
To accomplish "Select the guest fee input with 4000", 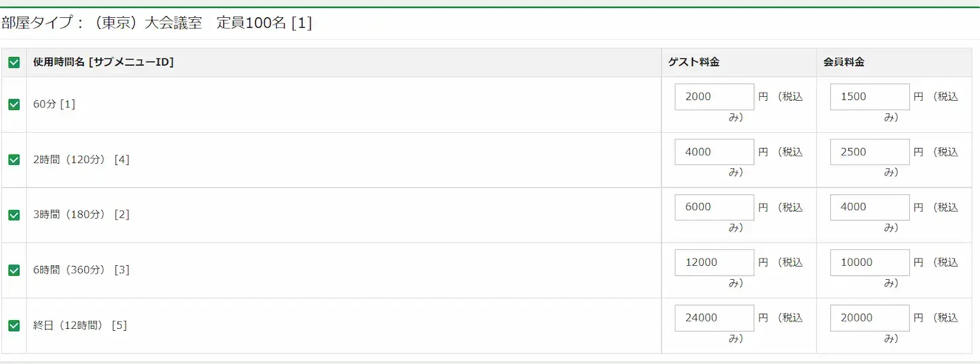I will [714, 152].
